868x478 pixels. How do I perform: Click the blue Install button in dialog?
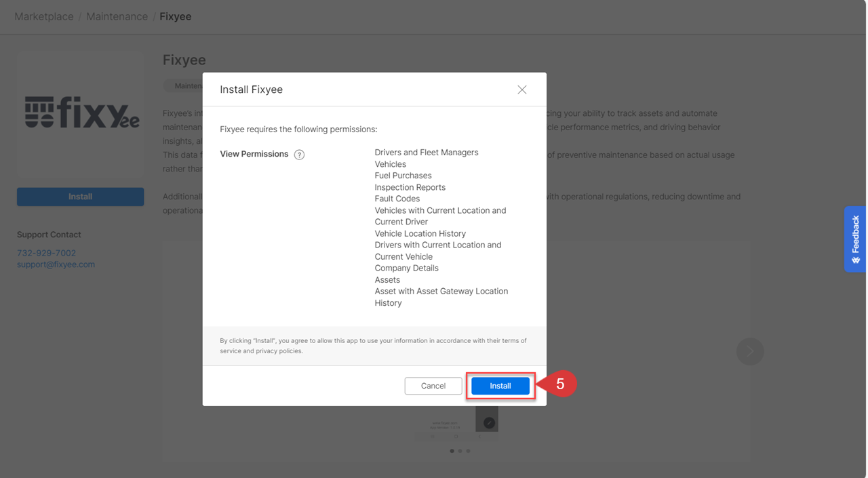pos(500,386)
